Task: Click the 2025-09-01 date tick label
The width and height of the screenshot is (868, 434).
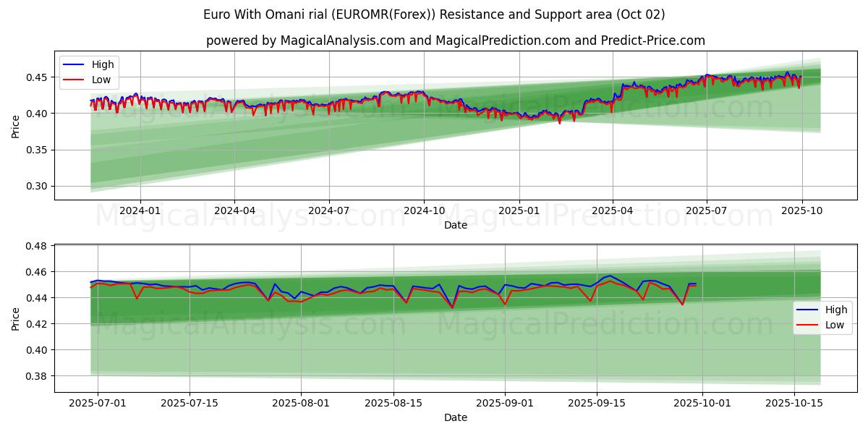Action: (505, 404)
